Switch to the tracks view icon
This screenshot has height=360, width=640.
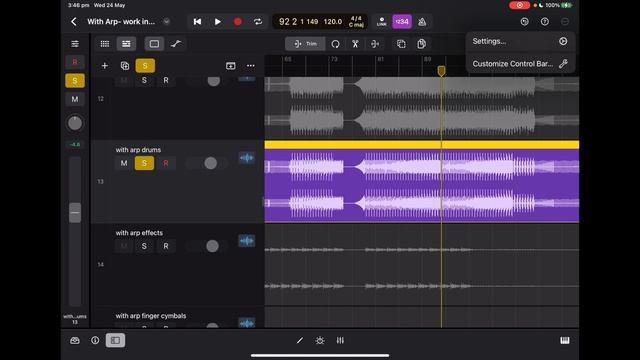click(x=126, y=44)
